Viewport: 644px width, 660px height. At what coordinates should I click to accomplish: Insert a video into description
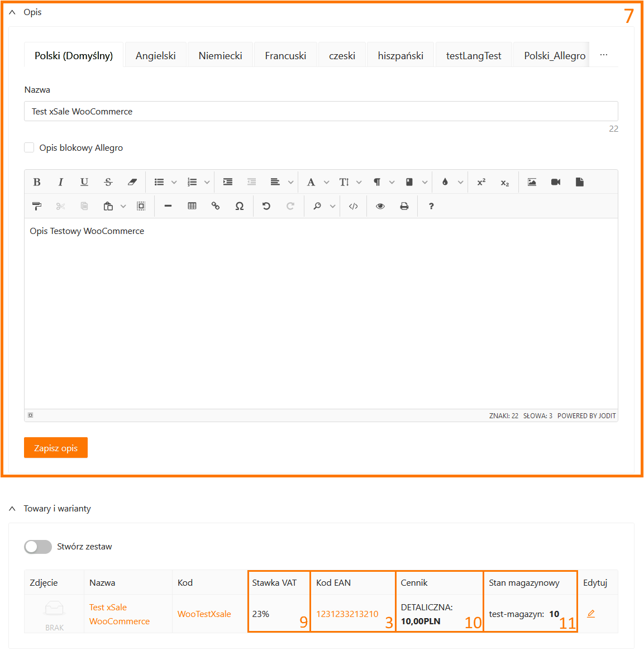click(x=556, y=182)
